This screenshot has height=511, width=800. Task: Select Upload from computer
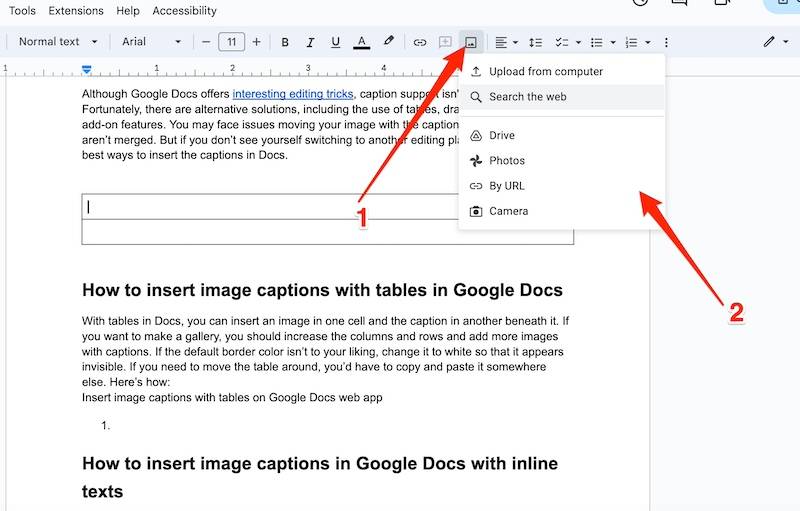pos(545,72)
